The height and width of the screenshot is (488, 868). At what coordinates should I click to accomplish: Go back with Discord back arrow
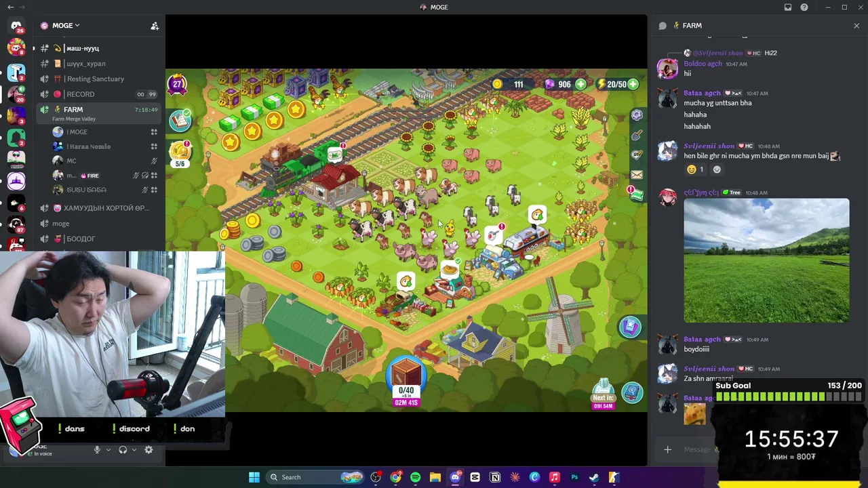point(10,7)
